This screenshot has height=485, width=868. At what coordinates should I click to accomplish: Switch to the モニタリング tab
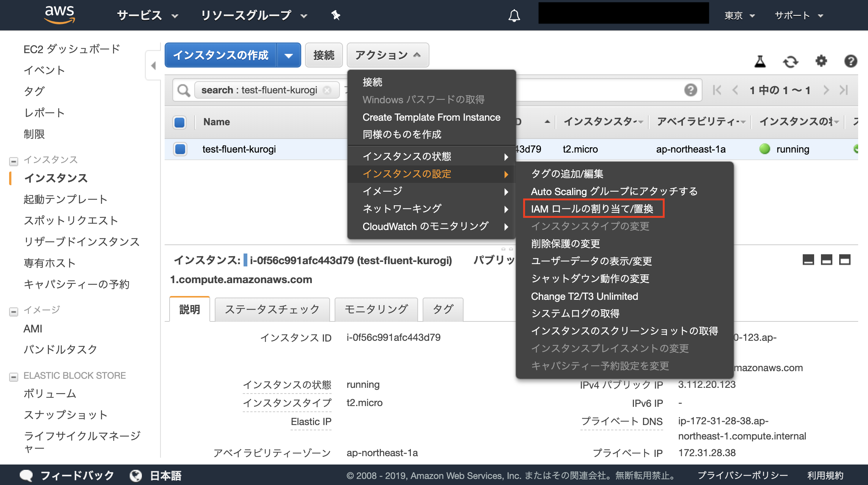coord(376,309)
